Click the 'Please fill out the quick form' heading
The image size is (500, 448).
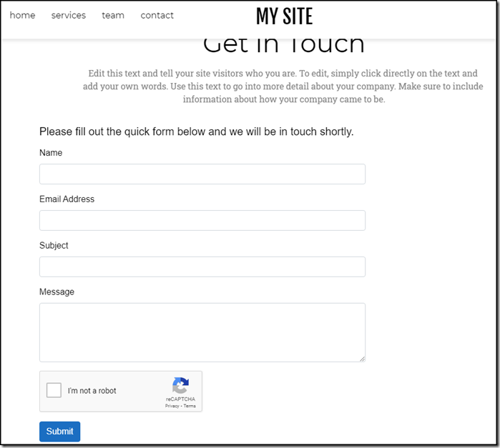click(x=197, y=131)
